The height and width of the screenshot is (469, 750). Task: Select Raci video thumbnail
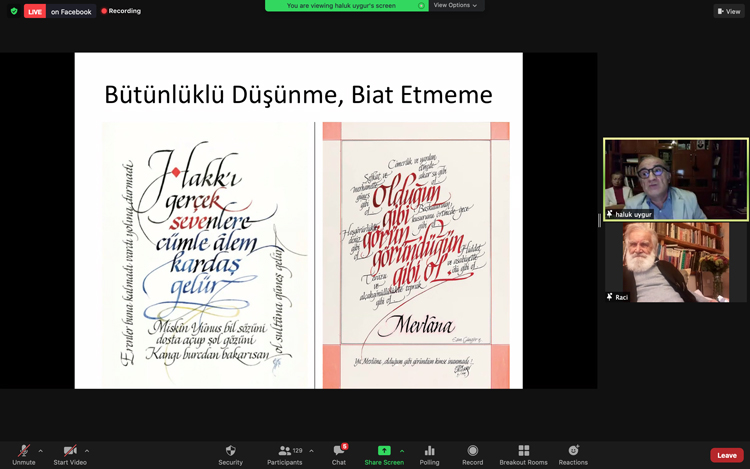(x=676, y=262)
